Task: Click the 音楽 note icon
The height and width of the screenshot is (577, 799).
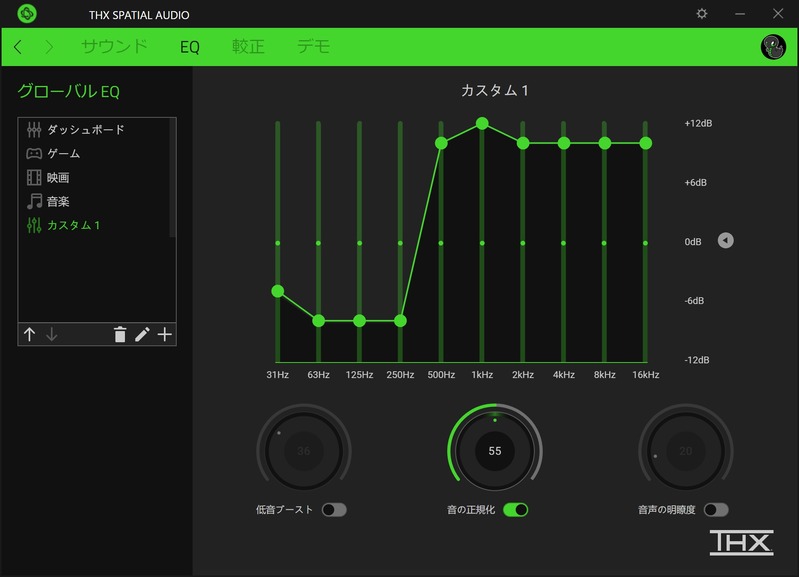Action: pyautogui.click(x=34, y=201)
